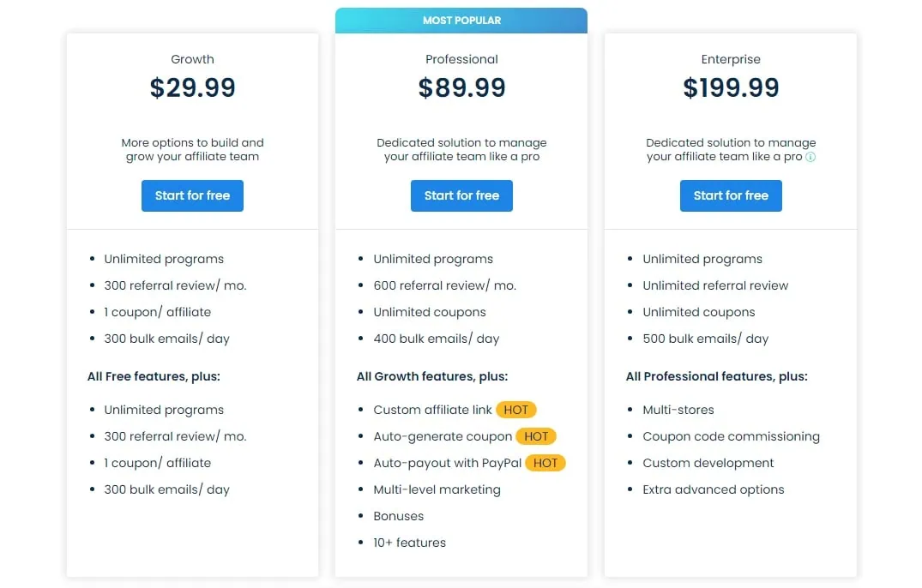
Task: Click the Custom development feature item
Action: [x=708, y=463]
